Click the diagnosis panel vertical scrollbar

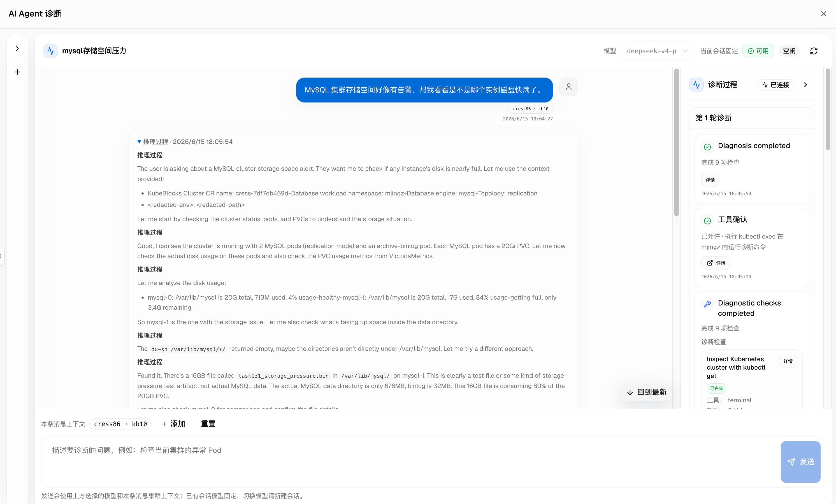(828, 109)
